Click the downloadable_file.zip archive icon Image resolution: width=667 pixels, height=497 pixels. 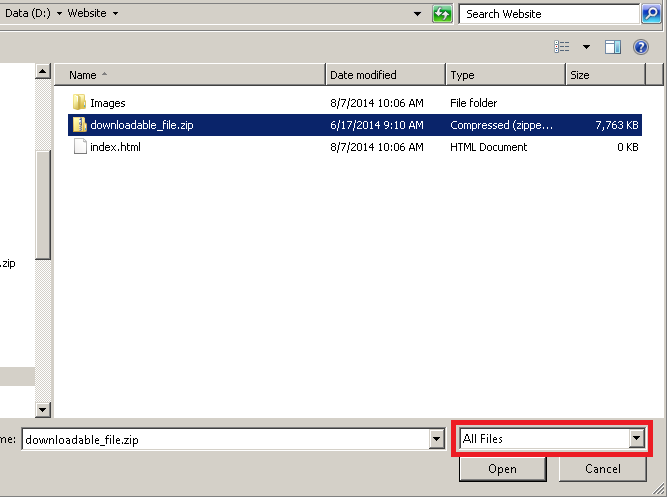[80, 125]
